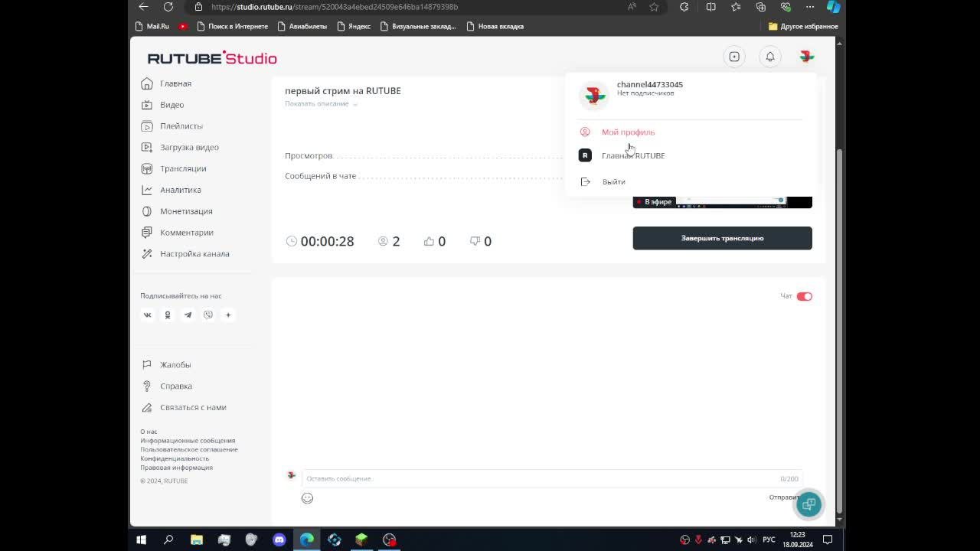The width and height of the screenshot is (980, 551).
Task: Go to Плейлисты in sidebar
Action: [181, 126]
